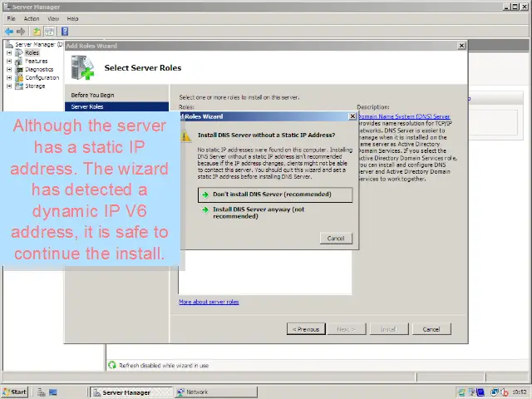This screenshot has width=532, height=399.
Task: Click the network connection tray icon
Action: tap(495, 392)
